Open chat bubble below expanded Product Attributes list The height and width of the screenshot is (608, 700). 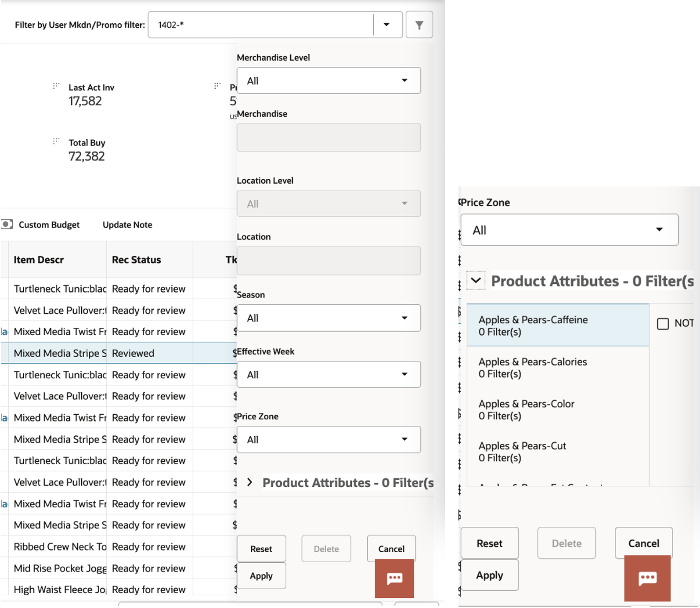click(x=647, y=578)
